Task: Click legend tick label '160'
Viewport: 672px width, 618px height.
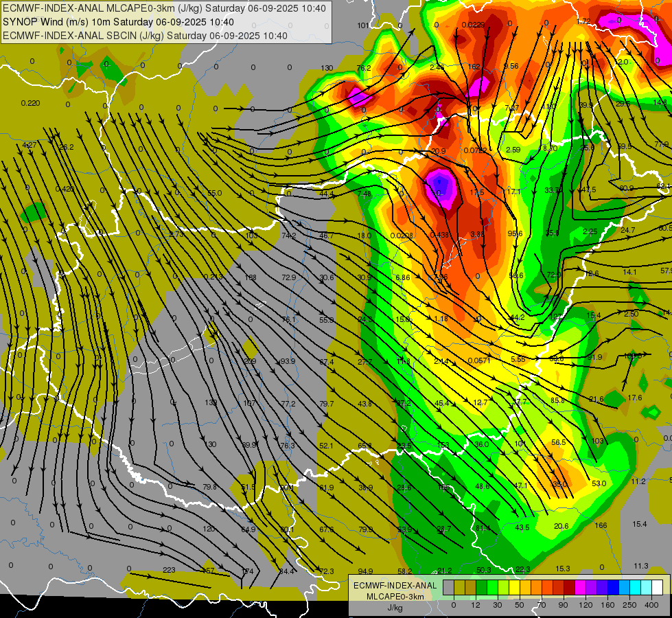Action: (x=607, y=605)
